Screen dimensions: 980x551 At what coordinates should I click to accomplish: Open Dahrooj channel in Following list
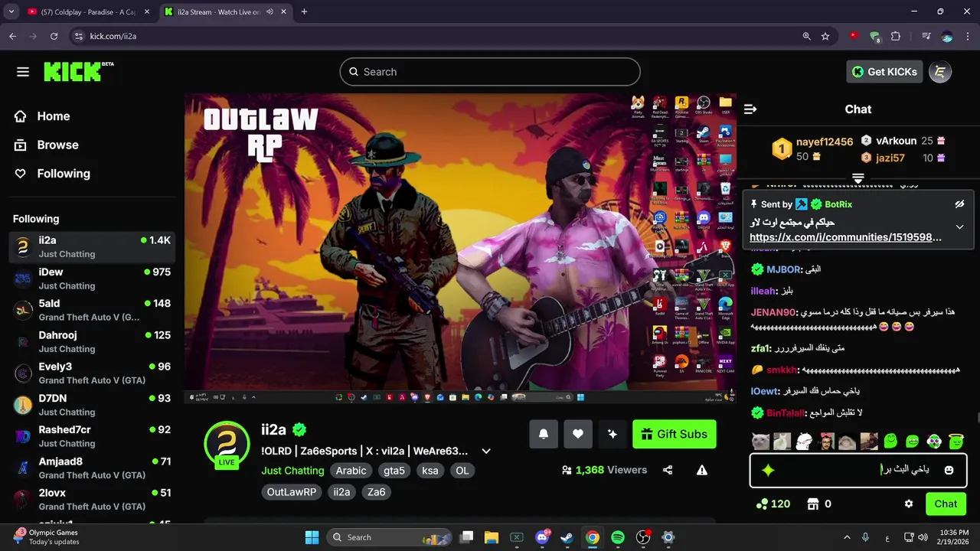point(92,341)
